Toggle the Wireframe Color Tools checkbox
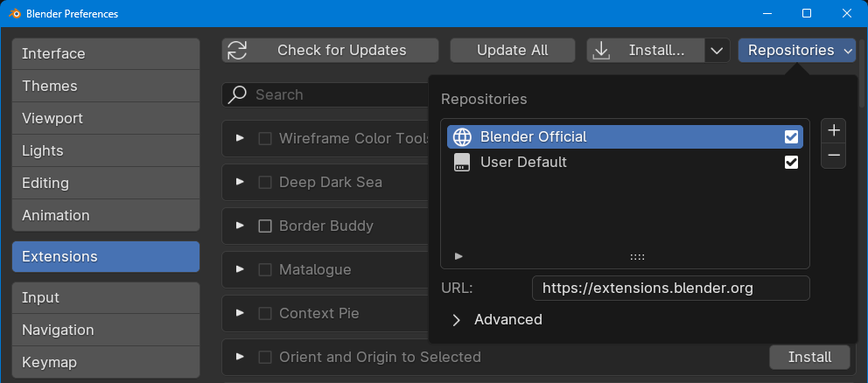Image resolution: width=868 pixels, height=383 pixels. click(265, 138)
